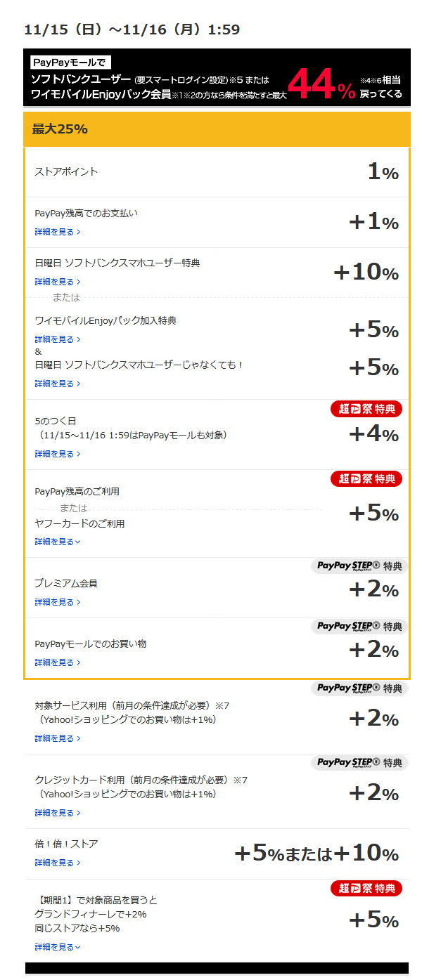
Task: Click PayPay STEP badge above クレジットカード利用 row
Action: tap(359, 763)
